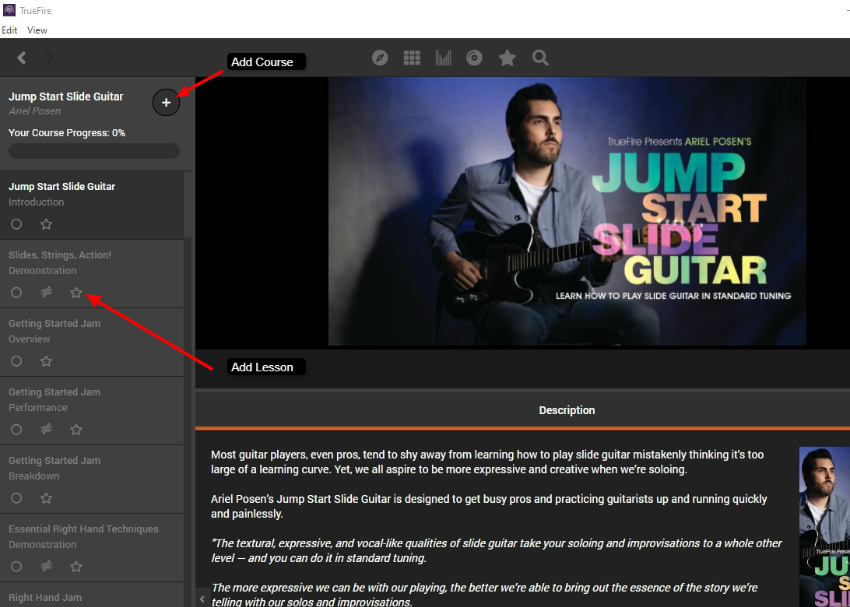This screenshot has height=607, width=850.
Task: Open the disc jam tracks icon
Action: click(474, 57)
